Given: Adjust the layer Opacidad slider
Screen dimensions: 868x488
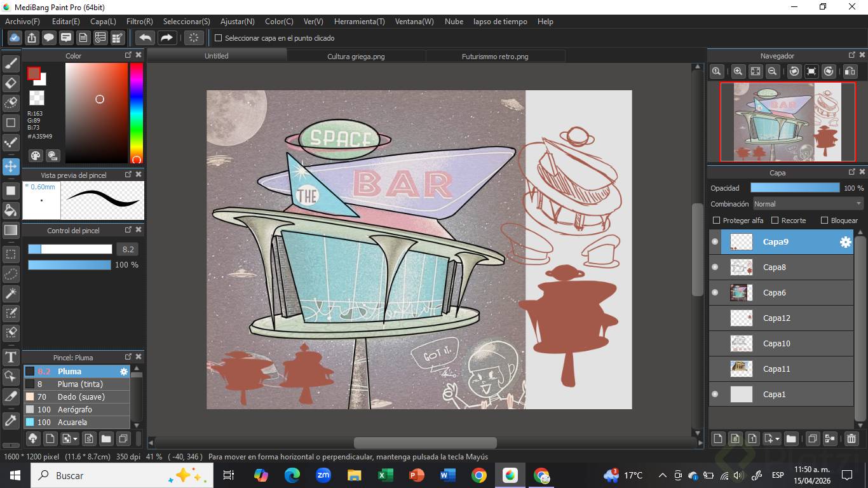Looking at the screenshot, I should pos(794,188).
